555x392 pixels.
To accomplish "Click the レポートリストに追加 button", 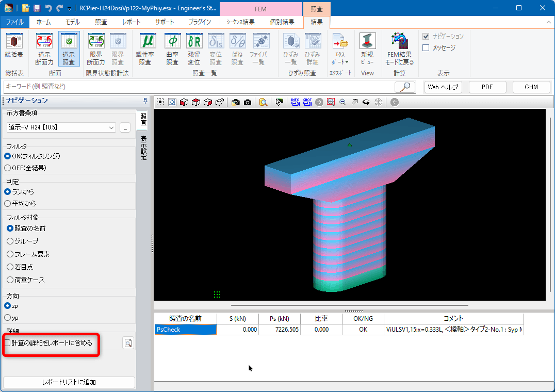I will tap(69, 382).
